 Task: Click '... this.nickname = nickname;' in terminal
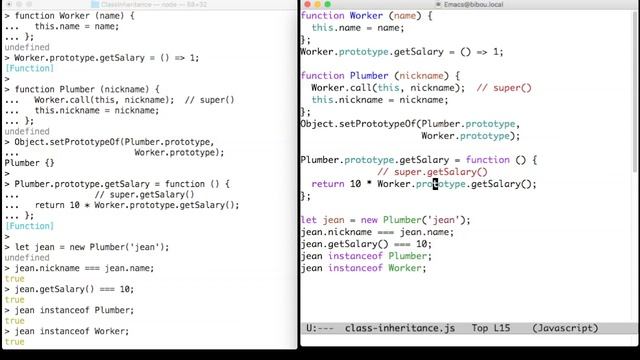82,111
